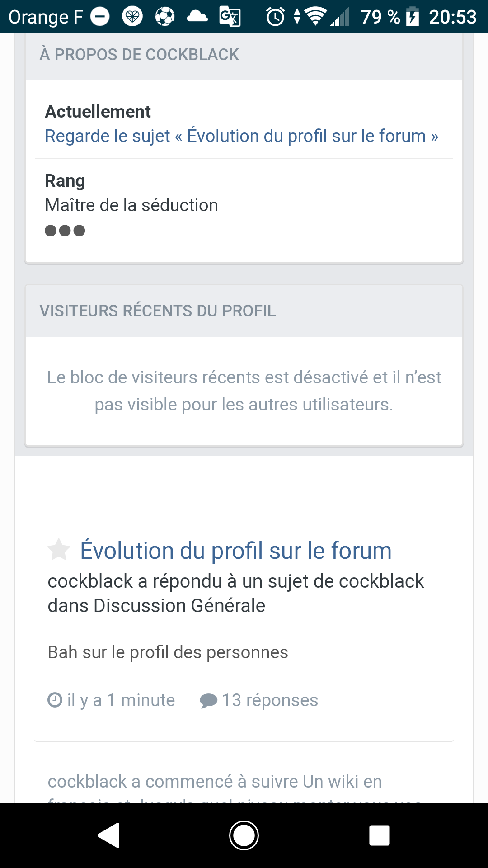Screen dimensions: 488x868
Task: Tap the soccer ball notification icon
Action: pos(165,17)
